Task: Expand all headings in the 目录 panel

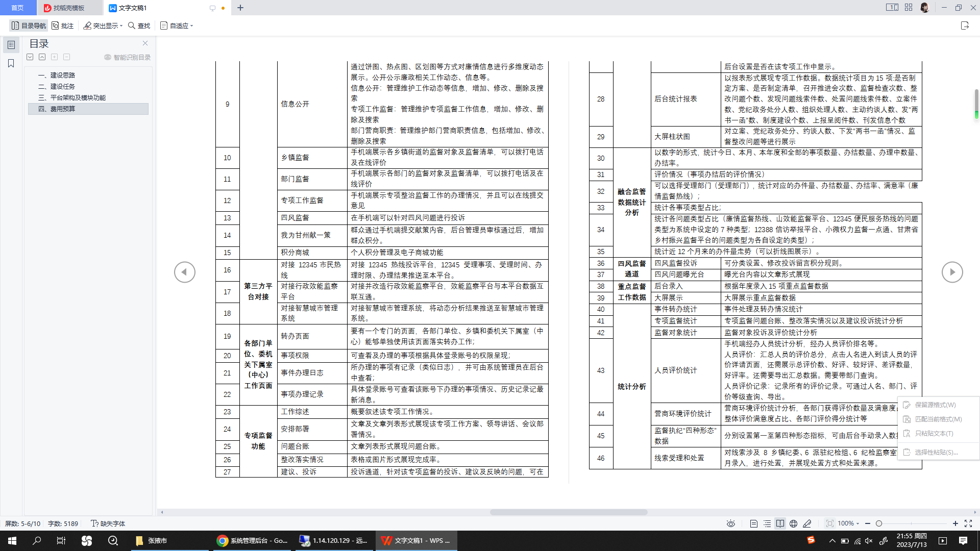Action: tap(30, 57)
